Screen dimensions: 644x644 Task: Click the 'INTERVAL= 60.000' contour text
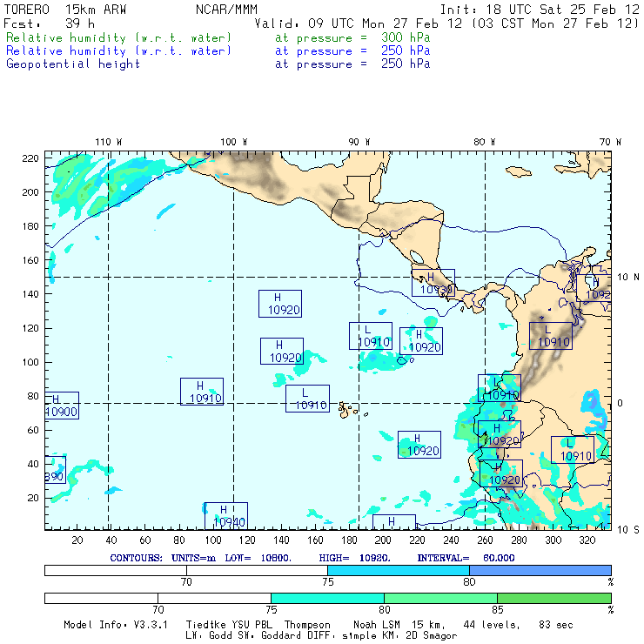click(466, 558)
